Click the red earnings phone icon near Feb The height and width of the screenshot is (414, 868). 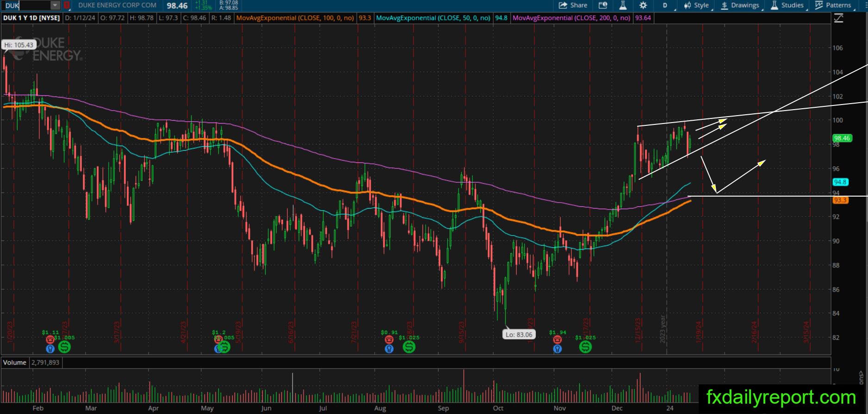(x=50, y=340)
